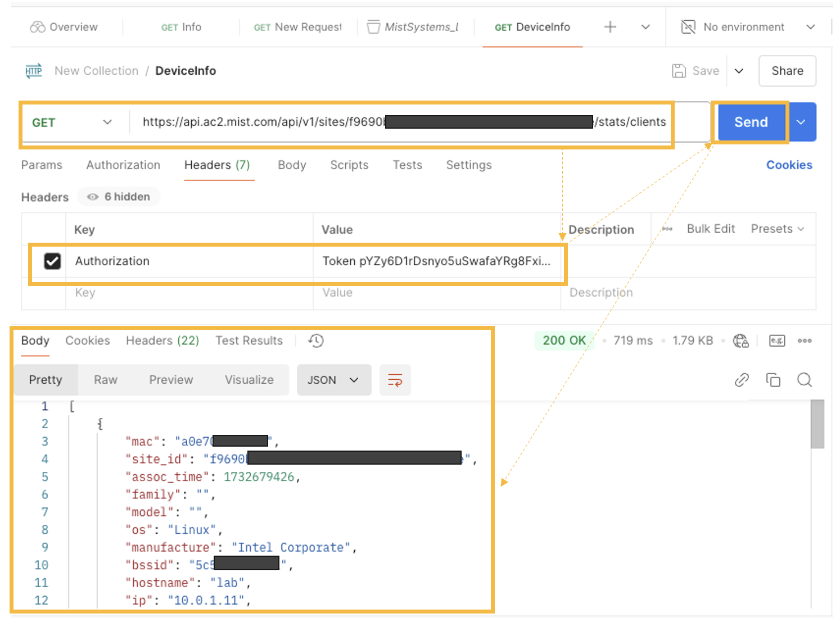Show the 6 hidden headers
840x618 pixels.
[119, 197]
